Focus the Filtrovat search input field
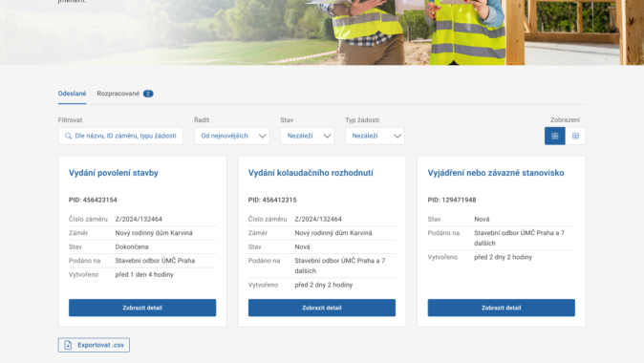644x363 pixels. pos(120,136)
